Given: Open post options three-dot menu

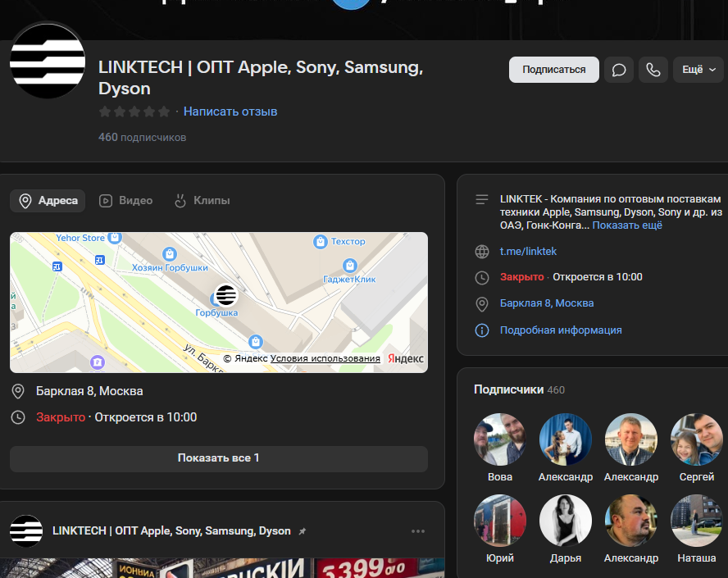Looking at the screenshot, I should (x=418, y=531).
